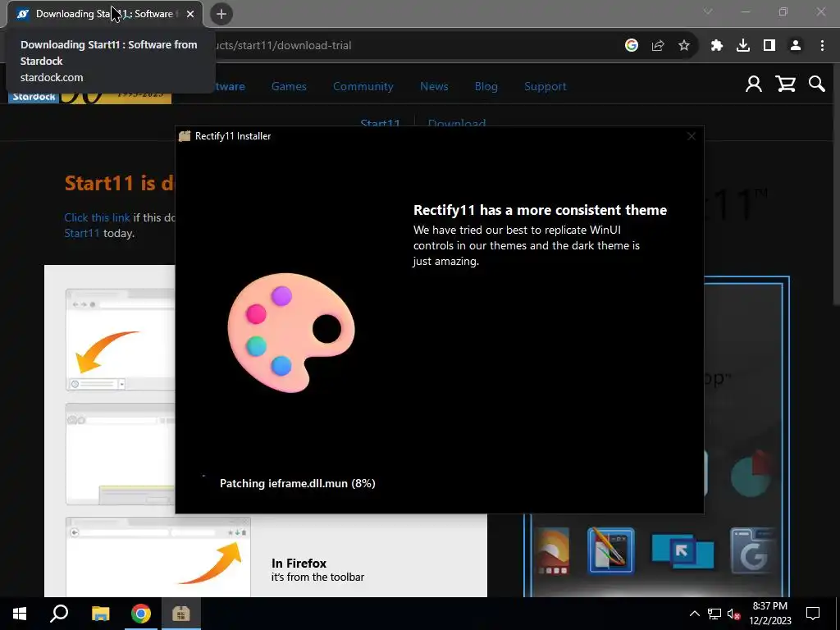Viewport: 840px width, 630px height.
Task: Open Chrome three-dot menu
Action: (822, 46)
